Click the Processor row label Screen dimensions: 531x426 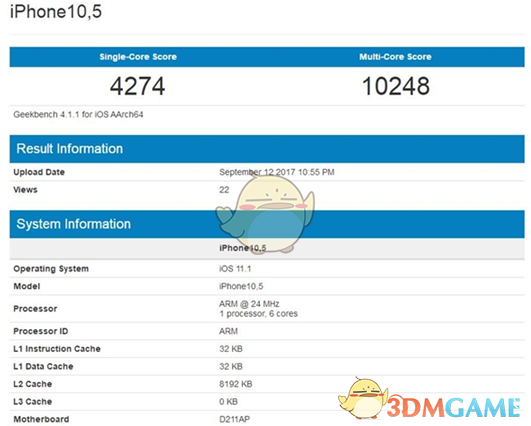35,309
